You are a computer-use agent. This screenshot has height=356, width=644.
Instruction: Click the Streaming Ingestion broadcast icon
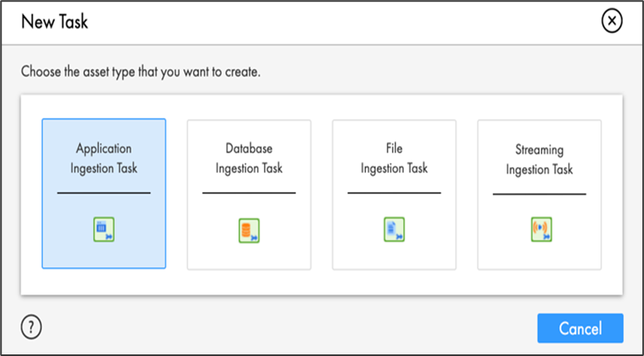pos(541,229)
